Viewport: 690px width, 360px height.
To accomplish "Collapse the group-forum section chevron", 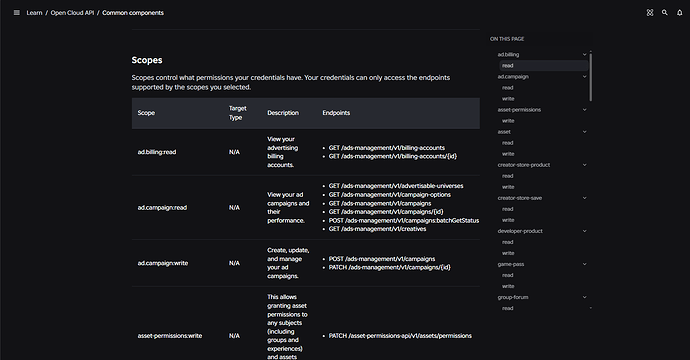I will point(584,297).
